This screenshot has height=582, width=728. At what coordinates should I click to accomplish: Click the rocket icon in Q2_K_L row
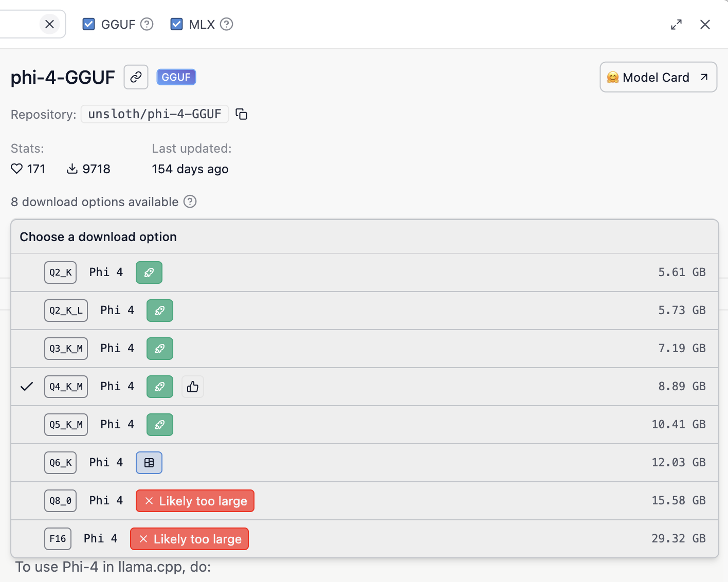(x=160, y=311)
